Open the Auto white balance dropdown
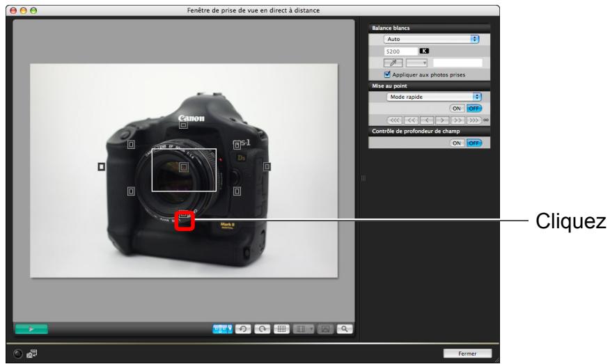The width and height of the screenshot is (610, 364). click(432, 39)
